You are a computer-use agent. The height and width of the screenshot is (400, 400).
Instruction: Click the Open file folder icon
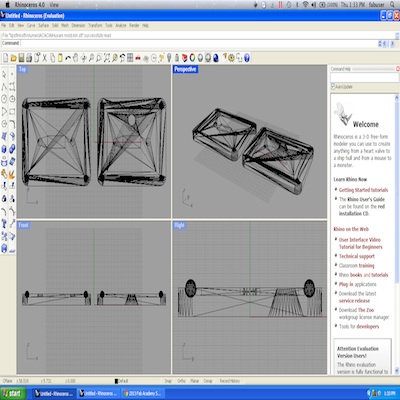13,58
